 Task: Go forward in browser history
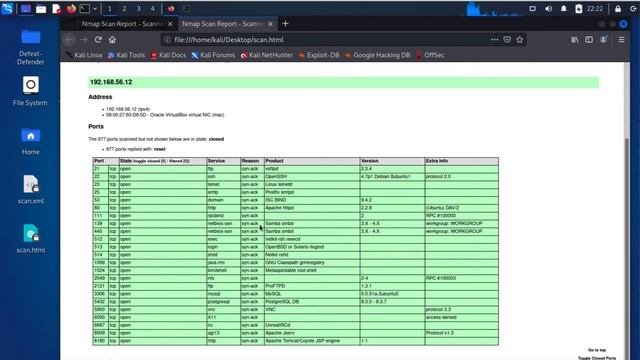click(84, 40)
